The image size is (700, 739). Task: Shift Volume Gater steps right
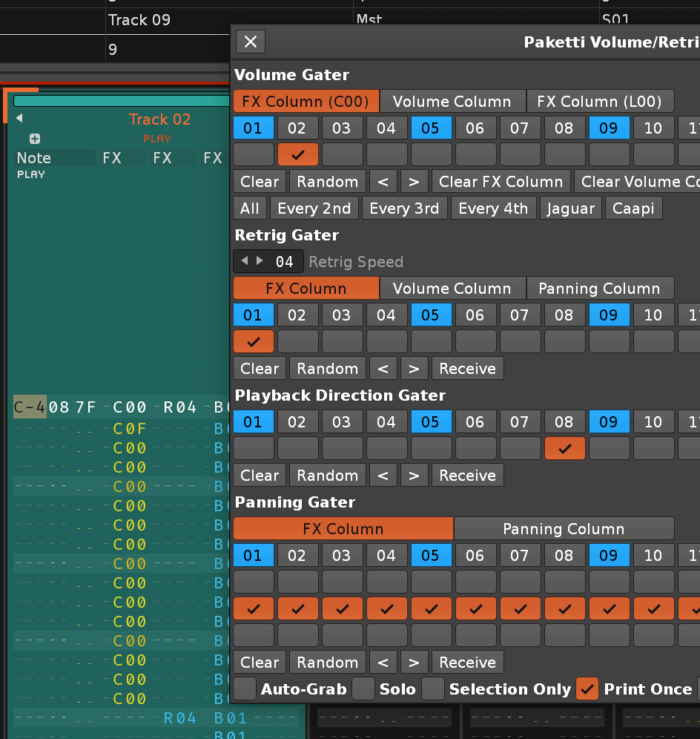click(x=414, y=182)
